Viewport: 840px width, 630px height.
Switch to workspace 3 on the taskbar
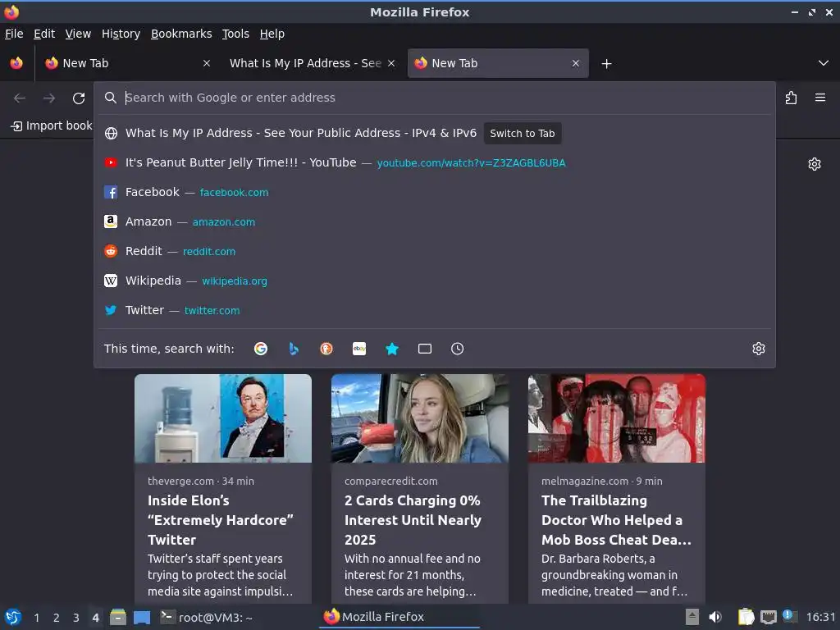(x=76, y=618)
